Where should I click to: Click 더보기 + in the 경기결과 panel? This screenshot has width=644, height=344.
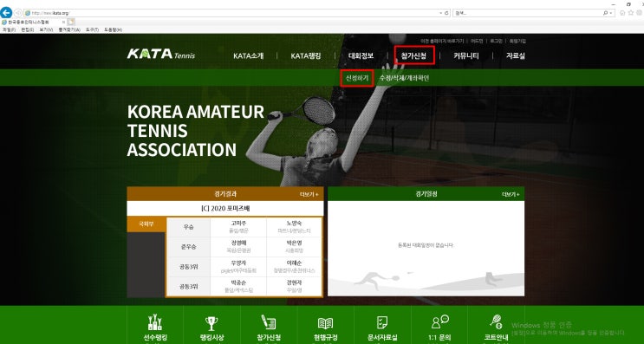click(x=309, y=194)
